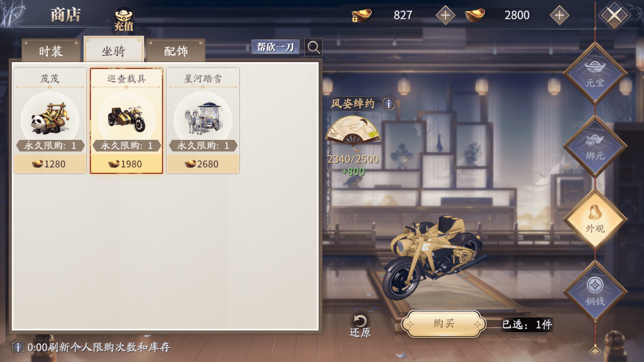
Task: Select the 绑元 diamond shop category
Action: (x=595, y=146)
